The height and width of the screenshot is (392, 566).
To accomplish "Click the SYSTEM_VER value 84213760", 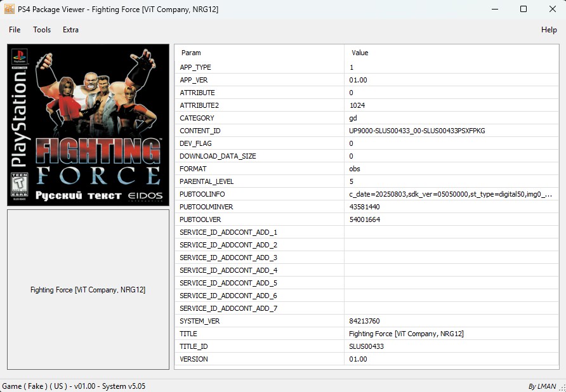I will pos(364,321).
